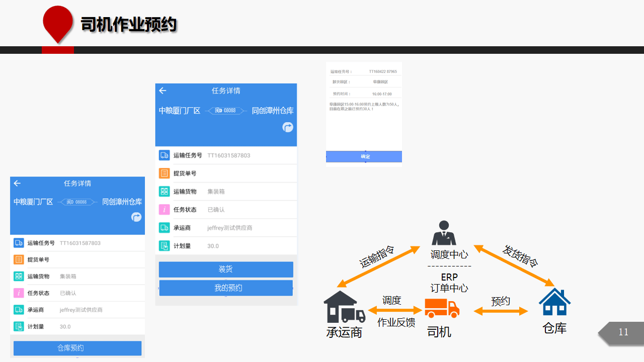Click the reservation limit notice about 50人
This screenshot has height=362, width=644.
[364, 107]
